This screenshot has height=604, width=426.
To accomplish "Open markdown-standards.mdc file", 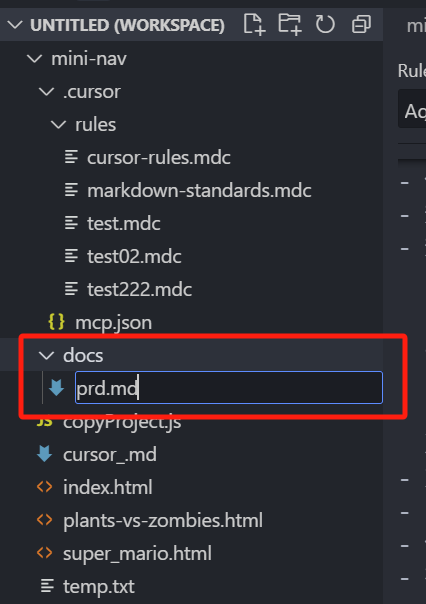I will click(199, 191).
